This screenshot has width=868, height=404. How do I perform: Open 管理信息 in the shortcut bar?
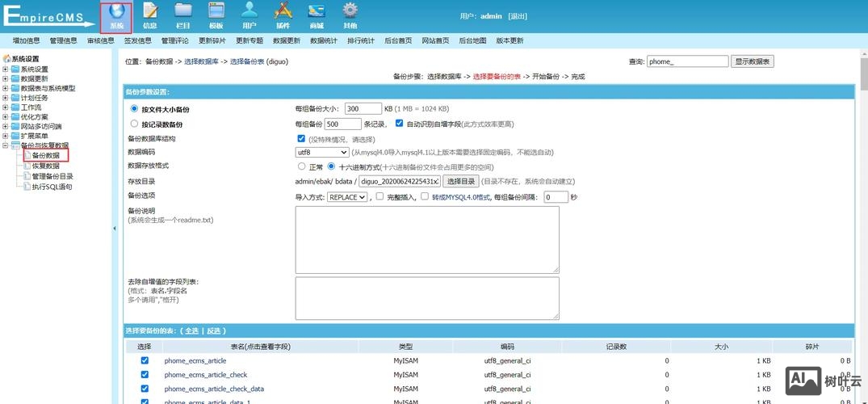click(x=64, y=40)
